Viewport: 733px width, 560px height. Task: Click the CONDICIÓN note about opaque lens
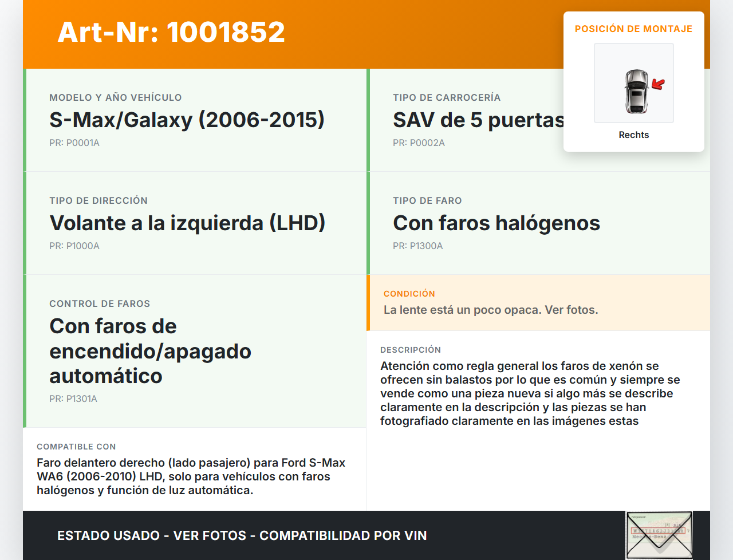click(x=491, y=310)
